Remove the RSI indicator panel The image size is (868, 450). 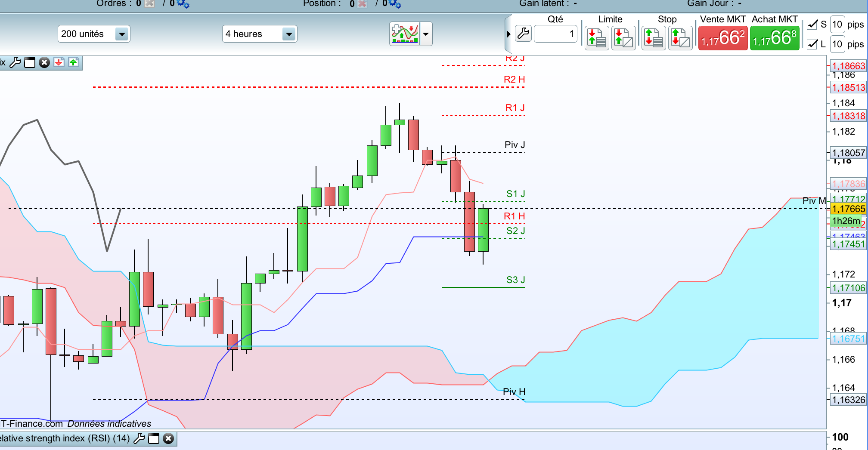(x=168, y=438)
